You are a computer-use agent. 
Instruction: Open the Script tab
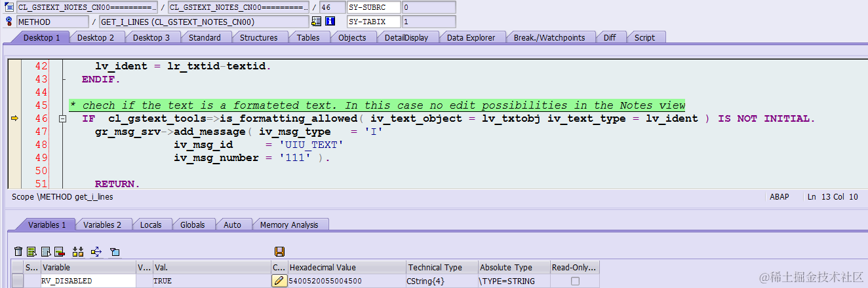click(x=644, y=37)
